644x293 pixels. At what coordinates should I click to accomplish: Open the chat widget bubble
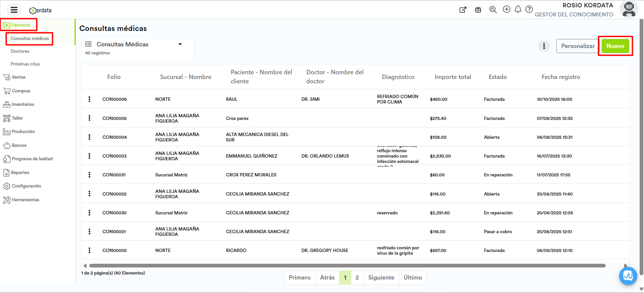pos(628,276)
